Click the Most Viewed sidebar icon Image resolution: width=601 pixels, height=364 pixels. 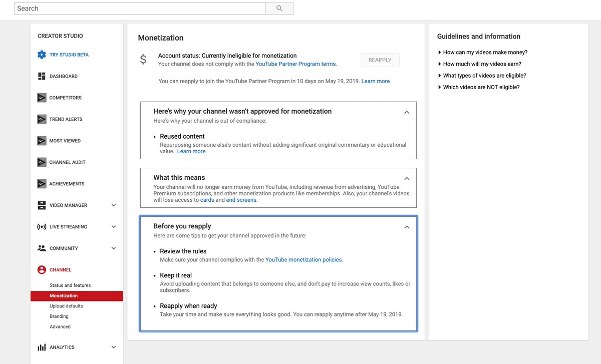pos(42,141)
